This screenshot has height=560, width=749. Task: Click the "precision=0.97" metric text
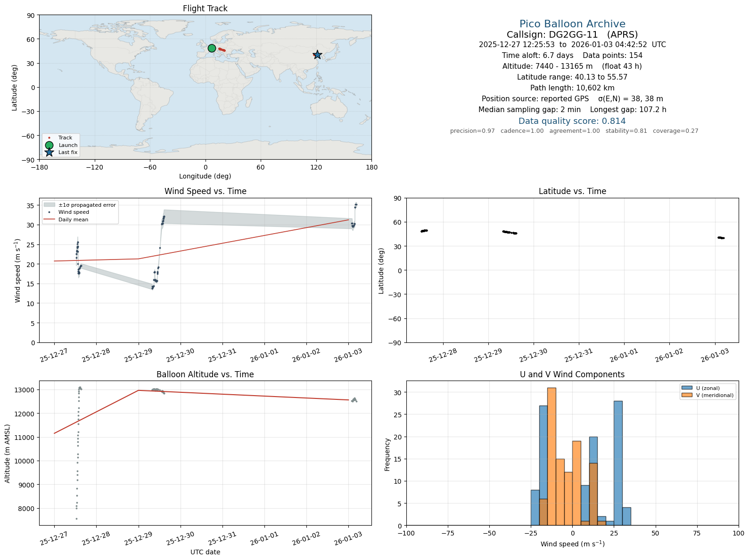[x=472, y=131]
